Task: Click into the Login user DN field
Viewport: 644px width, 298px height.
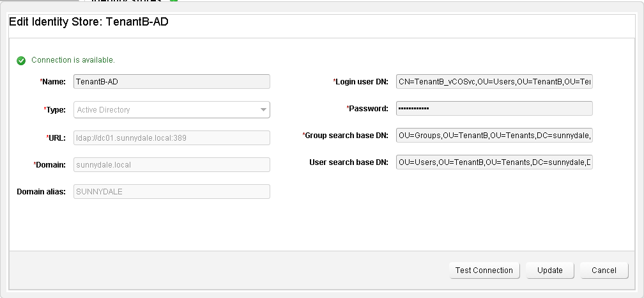Action: point(494,81)
